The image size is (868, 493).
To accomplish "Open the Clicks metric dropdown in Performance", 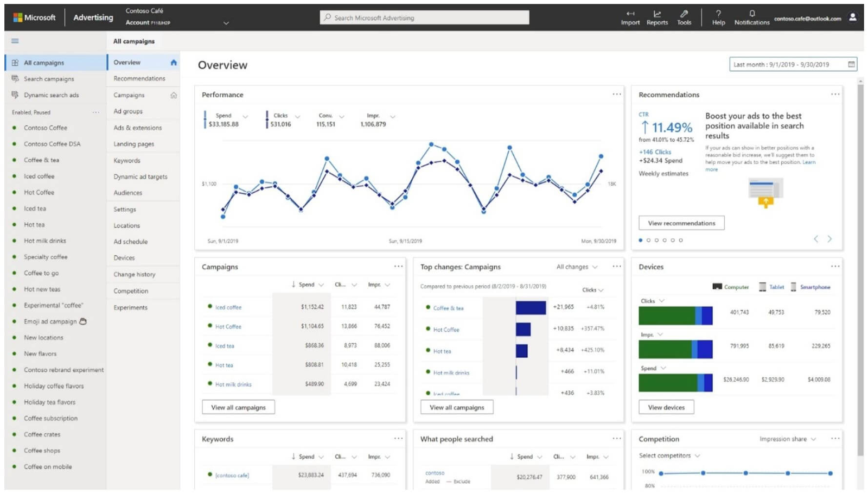I will click(x=297, y=116).
